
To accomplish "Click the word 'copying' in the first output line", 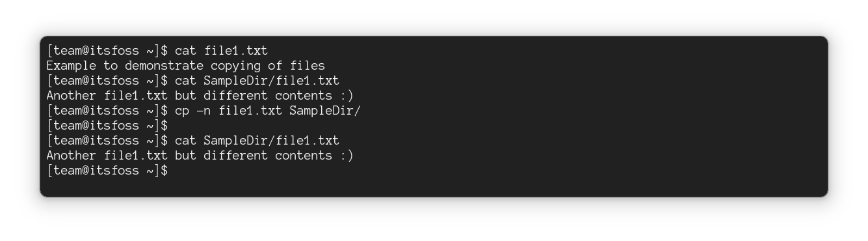I will [235, 66].
